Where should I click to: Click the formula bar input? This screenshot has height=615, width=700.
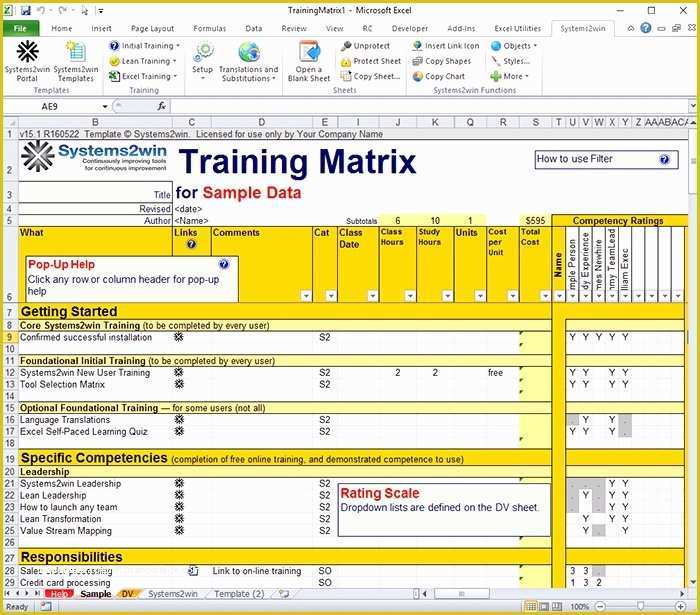click(429, 106)
